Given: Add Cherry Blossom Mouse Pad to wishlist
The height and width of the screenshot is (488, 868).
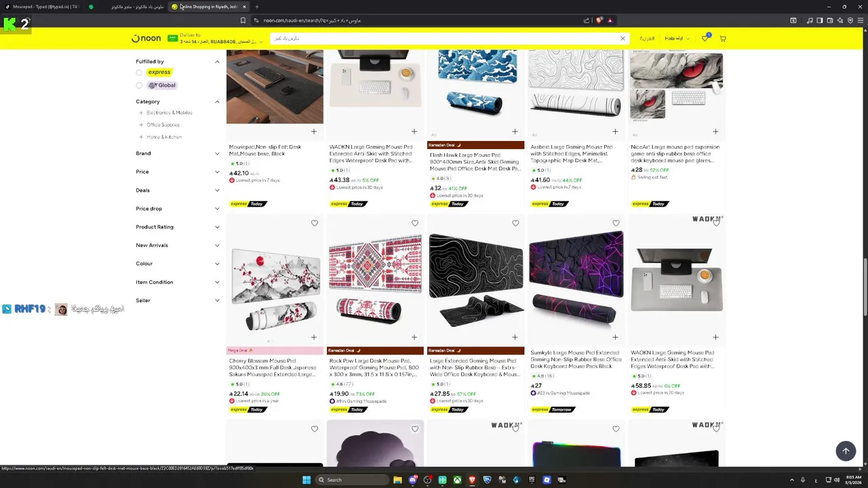Looking at the screenshot, I should [x=315, y=223].
